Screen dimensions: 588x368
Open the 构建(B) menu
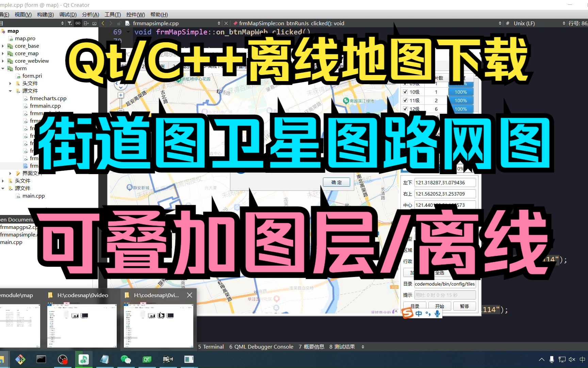point(46,14)
